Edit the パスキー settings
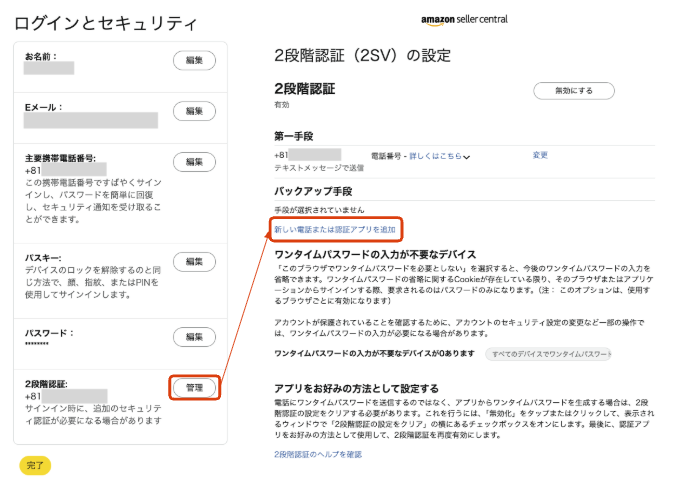The width and height of the screenshot is (676, 486). pos(194,262)
